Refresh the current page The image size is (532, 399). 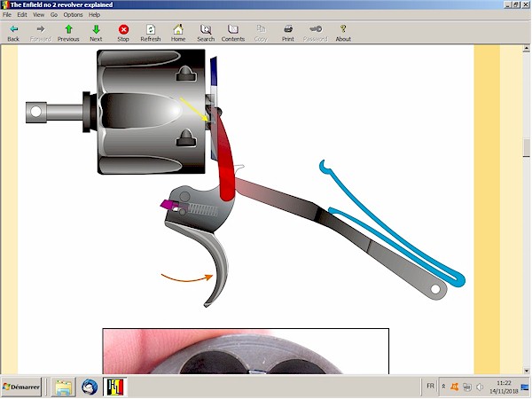pos(151,33)
